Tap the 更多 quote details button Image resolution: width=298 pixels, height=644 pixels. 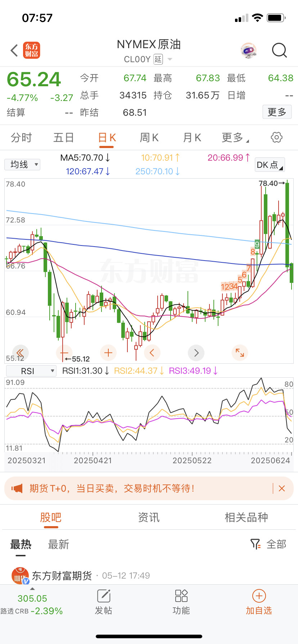(277, 112)
